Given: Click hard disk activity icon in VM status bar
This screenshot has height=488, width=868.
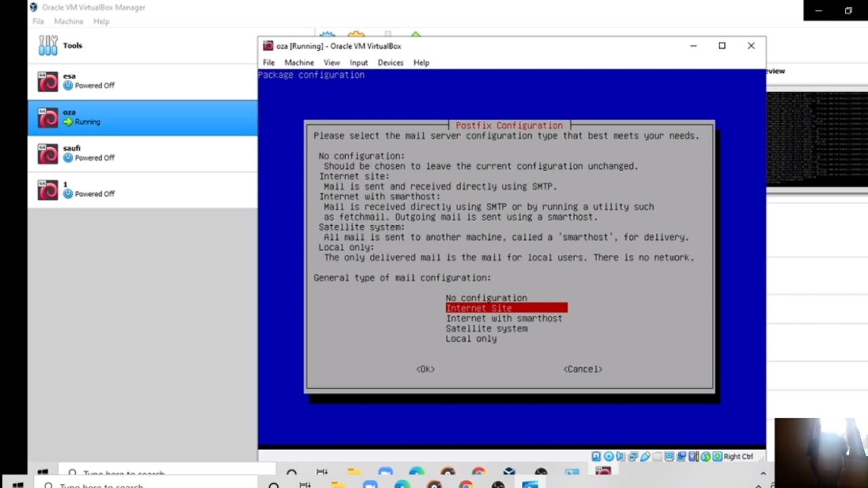Looking at the screenshot, I should pyautogui.click(x=596, y=456).
